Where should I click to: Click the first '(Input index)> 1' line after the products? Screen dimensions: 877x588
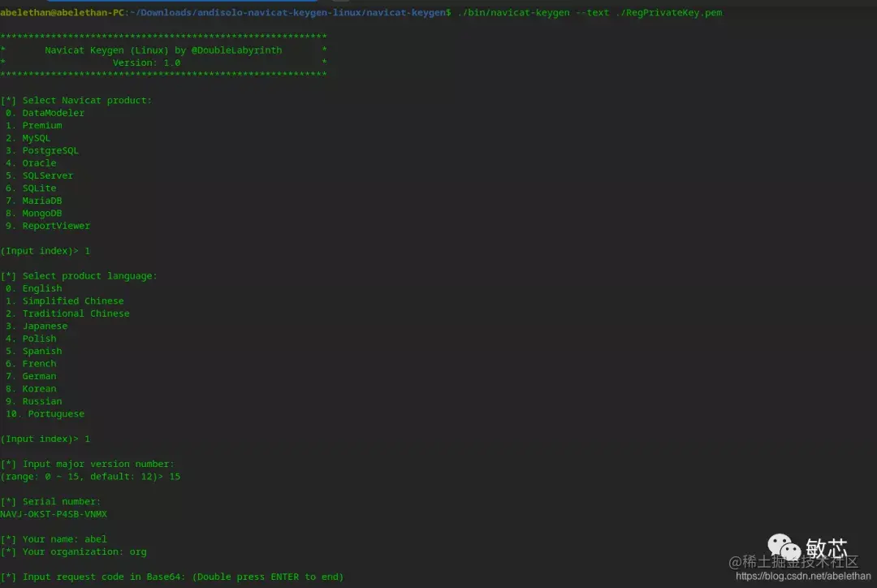(x=45, y=251)
